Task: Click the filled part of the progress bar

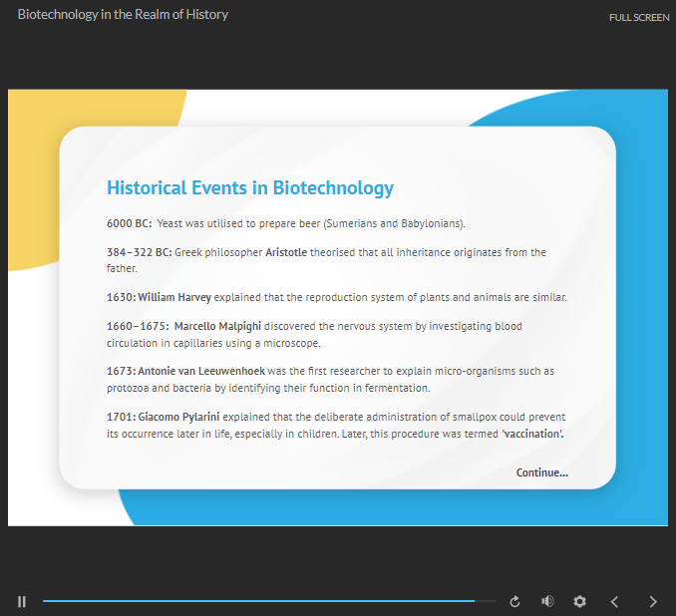Action: (x=259, y=601)
